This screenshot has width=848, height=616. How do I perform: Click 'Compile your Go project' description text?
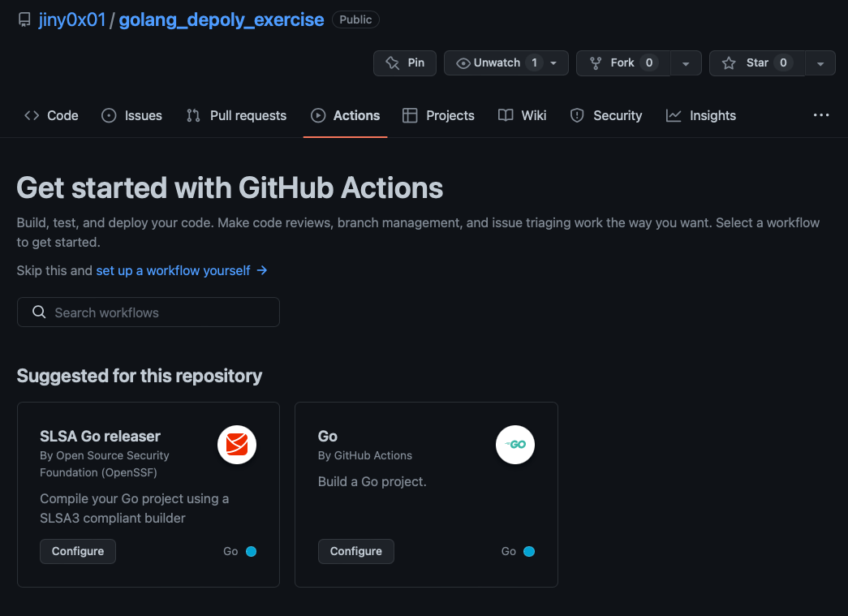click(134, 508)
